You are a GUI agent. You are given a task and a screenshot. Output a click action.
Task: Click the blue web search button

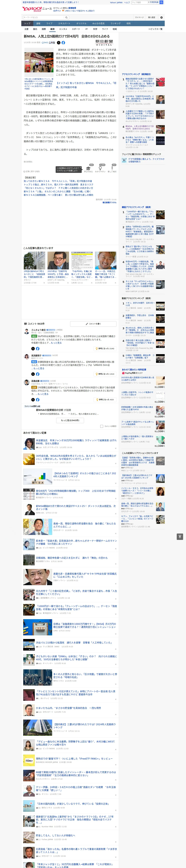coord(161,2)
